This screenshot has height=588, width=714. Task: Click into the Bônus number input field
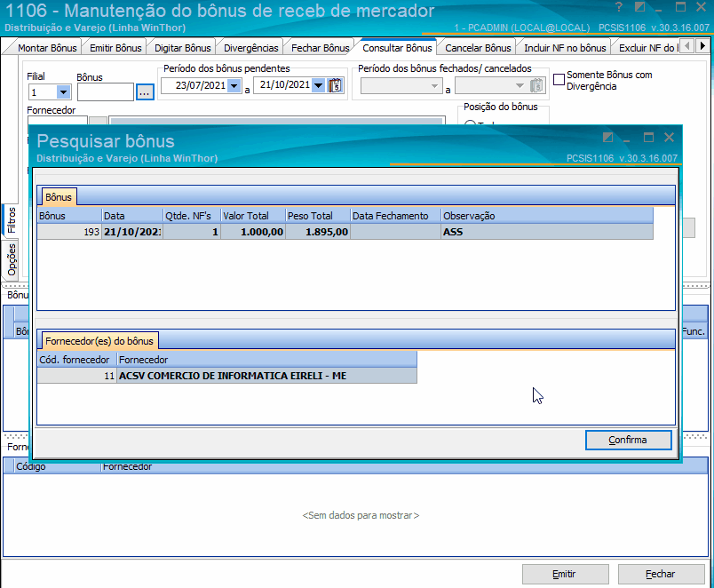(106, 92)
